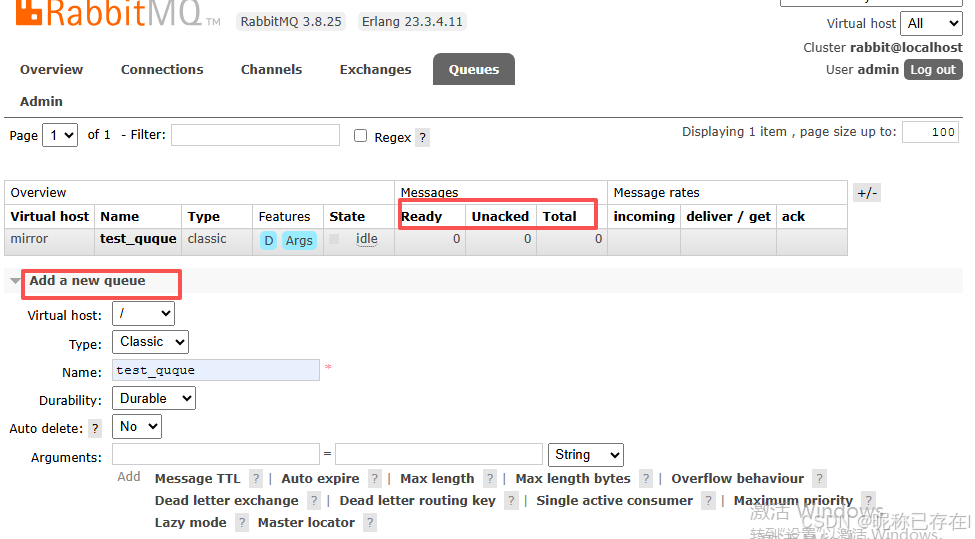Switch to the Connections tab
The image size is (975, 539).
[x=162, y=70]
